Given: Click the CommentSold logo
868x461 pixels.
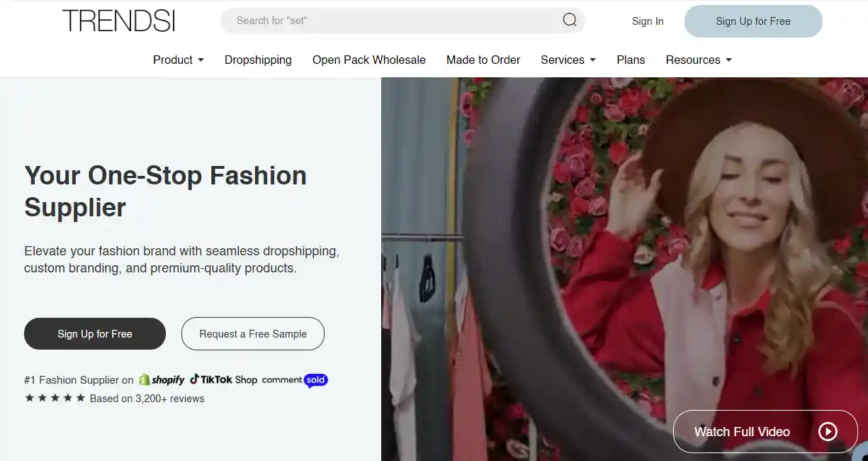Looking at the screenshot, I should [x=295, y=380].
